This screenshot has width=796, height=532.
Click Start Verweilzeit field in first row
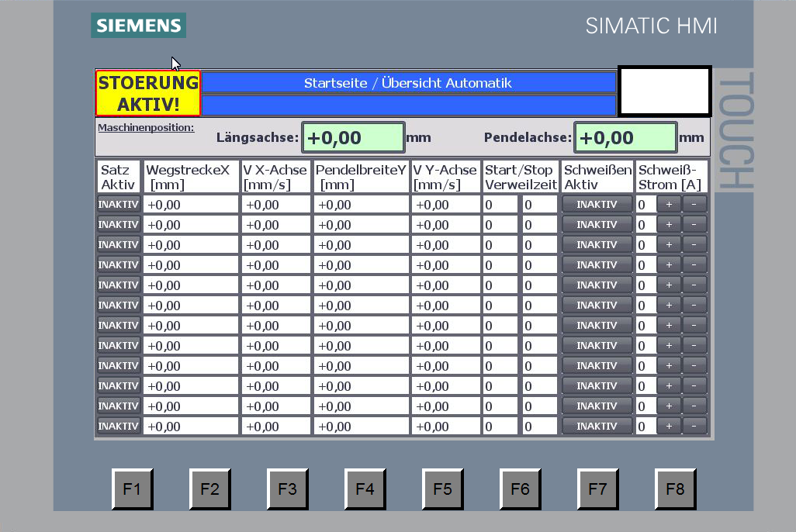click(500, 204)
